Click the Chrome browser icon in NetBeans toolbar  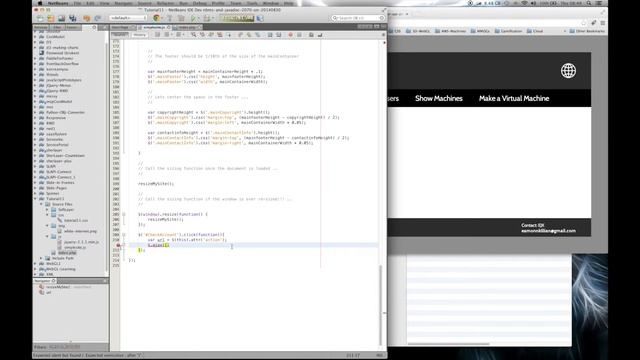coord(156,18)
